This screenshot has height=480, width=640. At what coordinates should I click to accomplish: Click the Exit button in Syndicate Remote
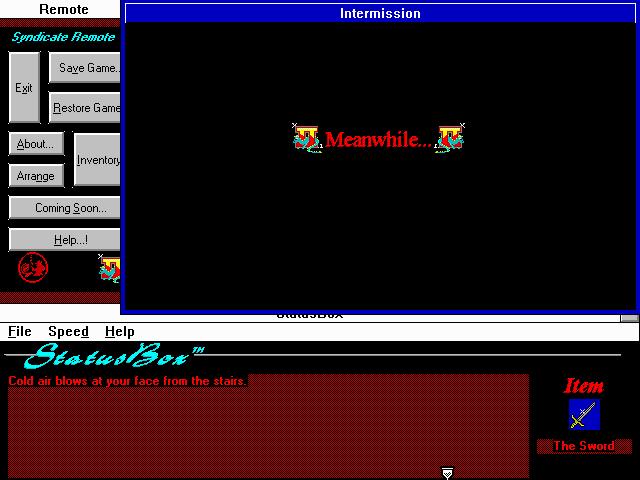[x=24, y=87]
